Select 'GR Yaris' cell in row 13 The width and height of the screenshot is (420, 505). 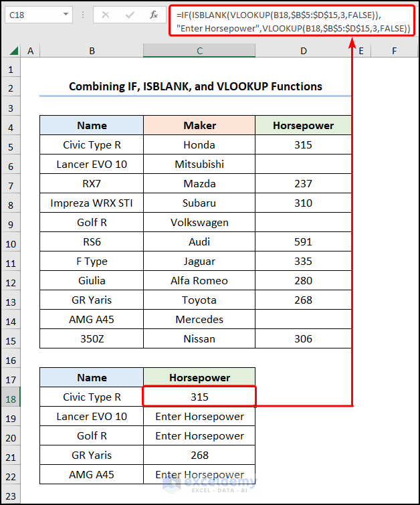92,300
